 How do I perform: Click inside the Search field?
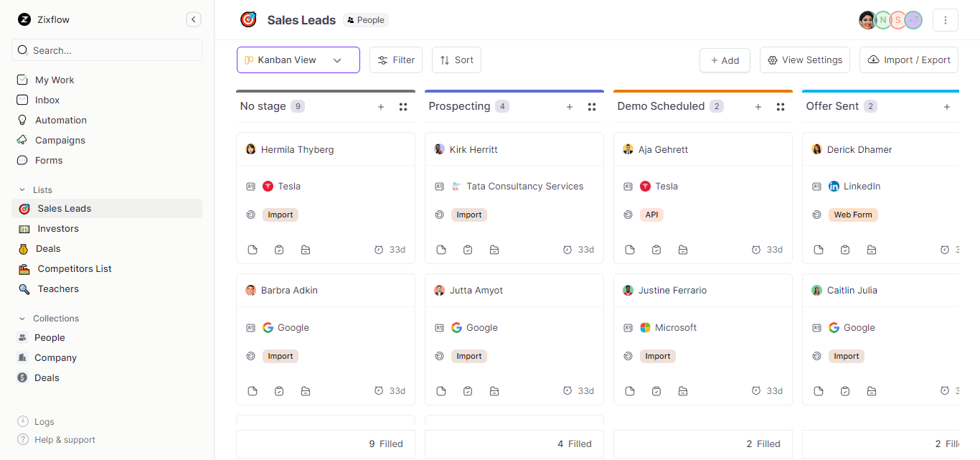106,50
